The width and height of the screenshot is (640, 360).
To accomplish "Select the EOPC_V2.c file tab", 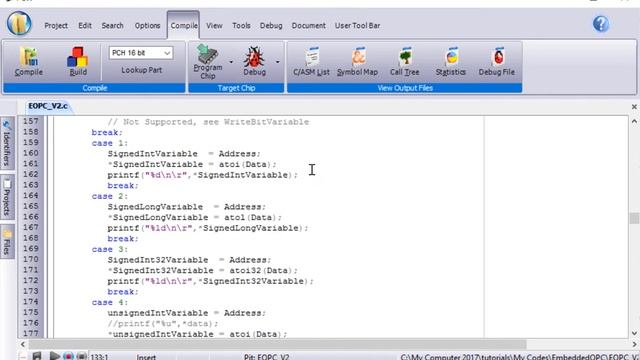I will [x=48, y=106].
